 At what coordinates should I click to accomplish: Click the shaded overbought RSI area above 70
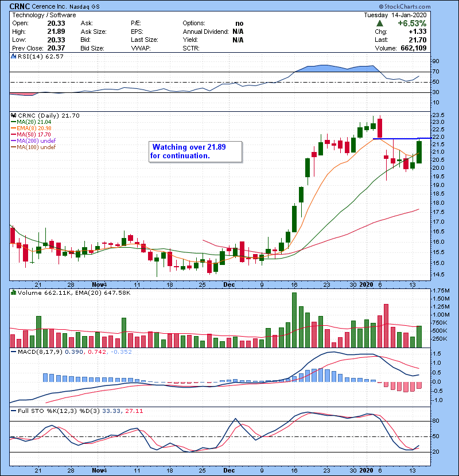[337, 68]
